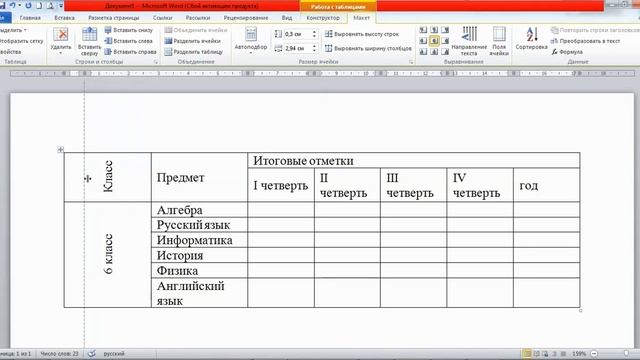Align cell text top left
Screen dimensions: 640x360
(x=423, y=30)
